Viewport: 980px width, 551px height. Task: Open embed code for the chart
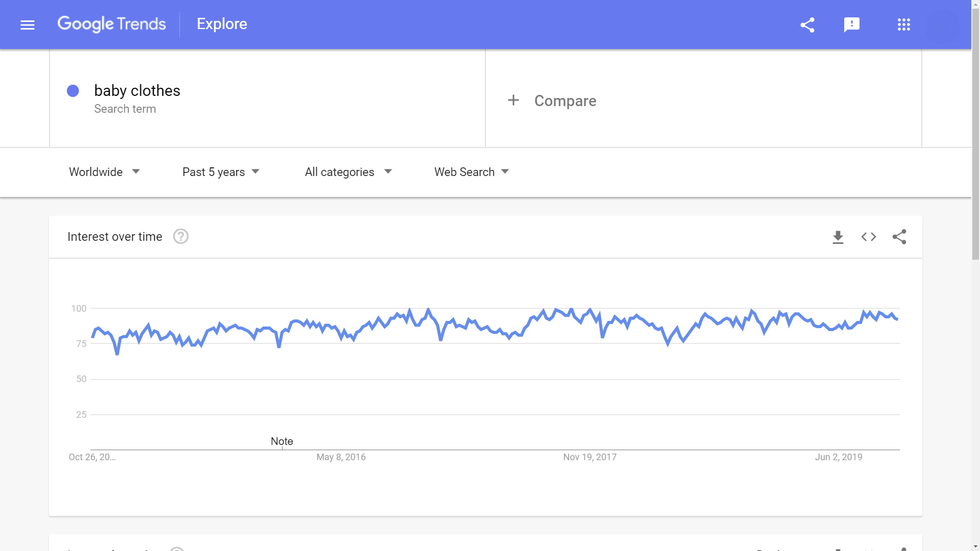pyautogui.click(x=868, y=237)
